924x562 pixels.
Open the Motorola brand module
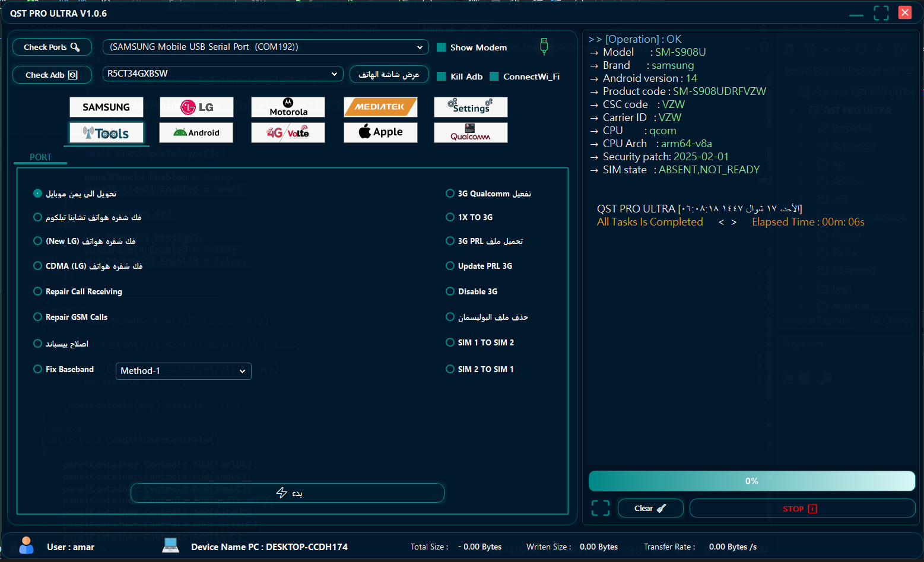click(288, 107)
